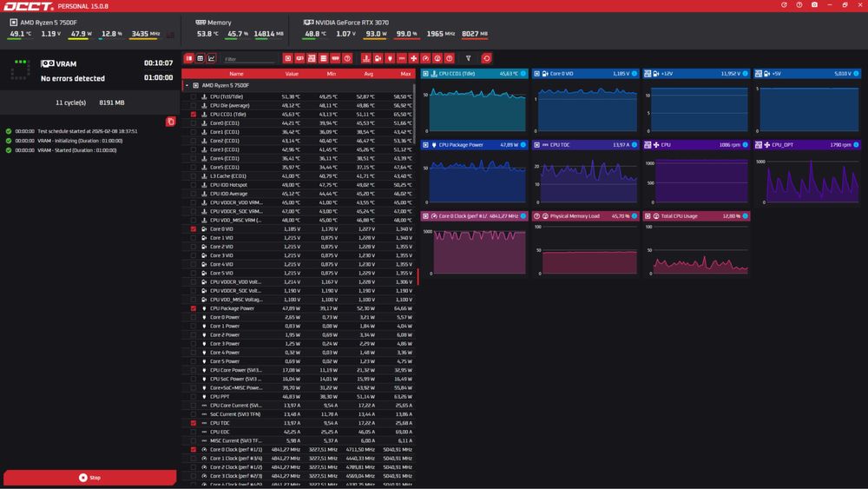The image size is (868, 489).
Task: Select the Physical Memory Load graph header
Action: coord(585,216)
